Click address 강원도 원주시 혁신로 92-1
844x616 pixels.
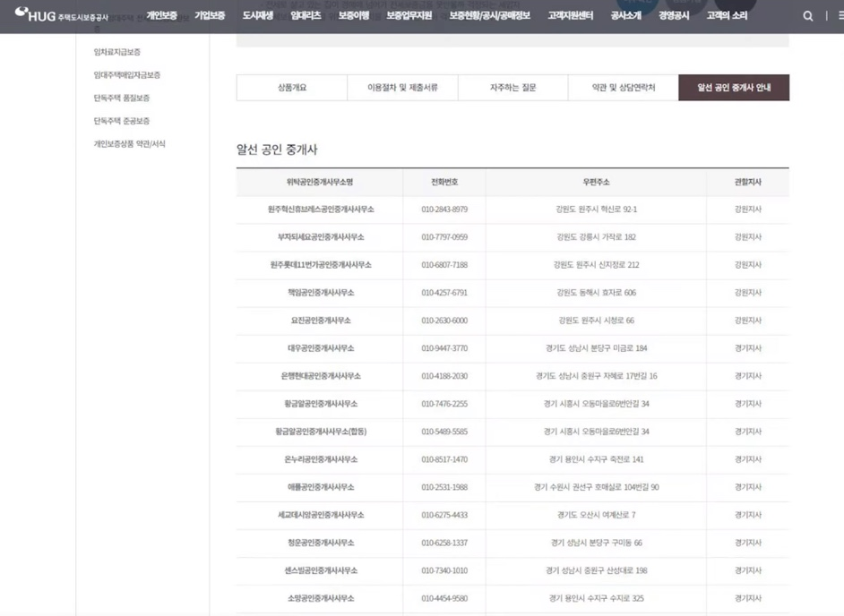coord(597,210)
